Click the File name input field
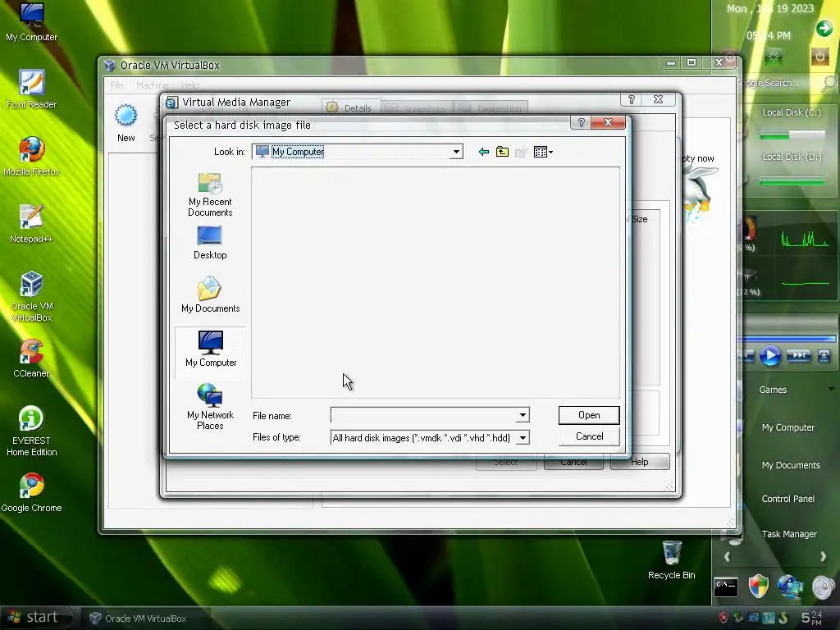The width and height of the screenshot is (840, 630). 424,414
